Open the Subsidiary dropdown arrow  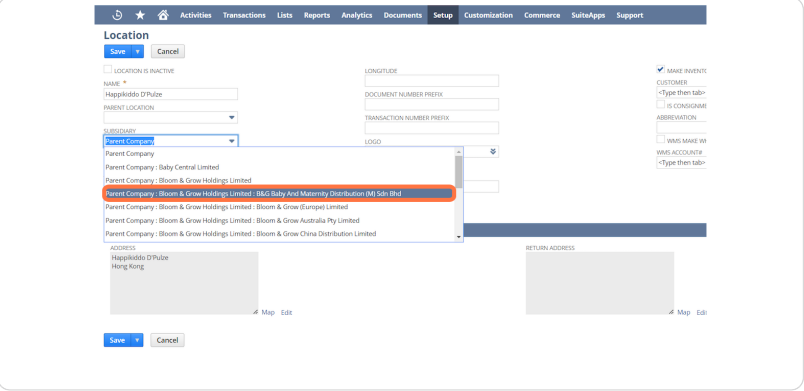point(232,141)
